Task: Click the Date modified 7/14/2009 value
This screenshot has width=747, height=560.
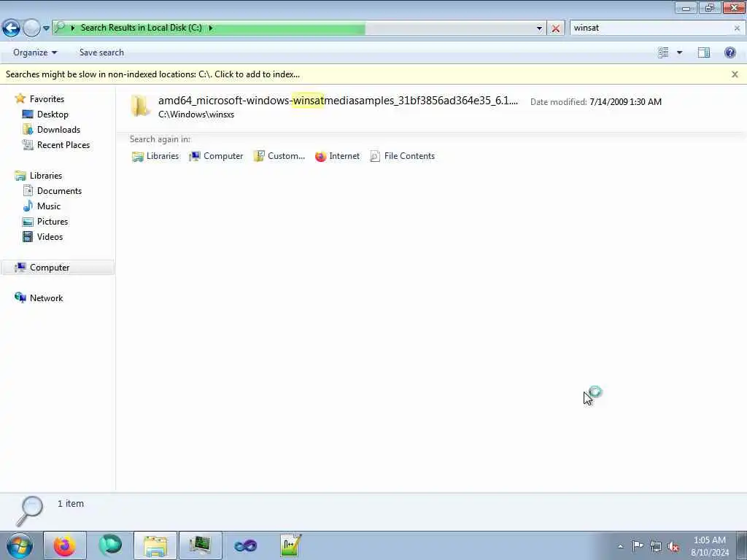Action: 625,102
